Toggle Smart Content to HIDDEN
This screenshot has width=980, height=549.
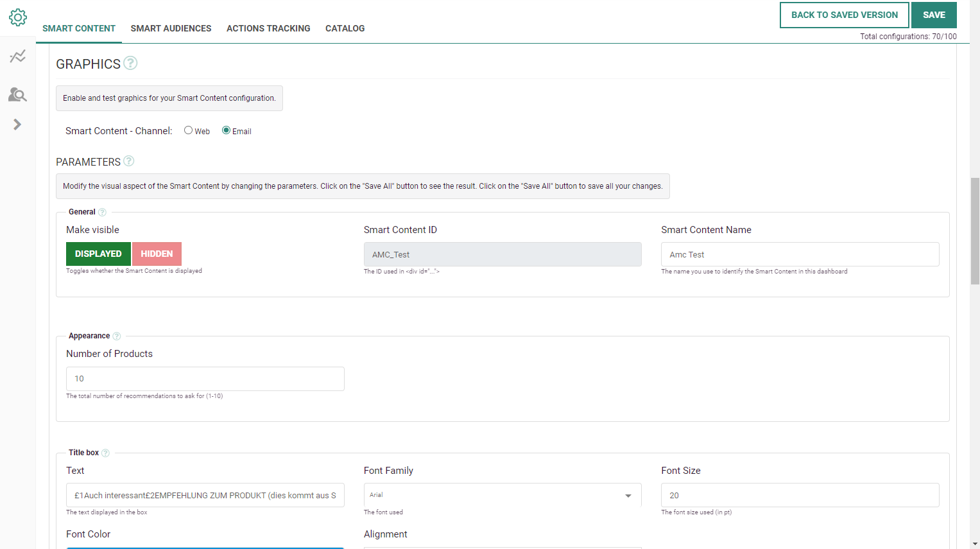click(x=157, y=254)
